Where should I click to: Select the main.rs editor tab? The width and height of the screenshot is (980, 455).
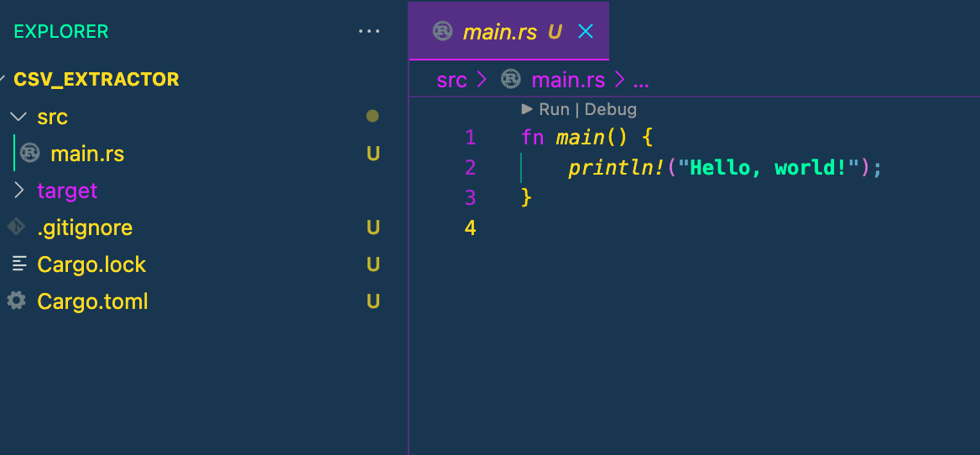tap(500, 32)
